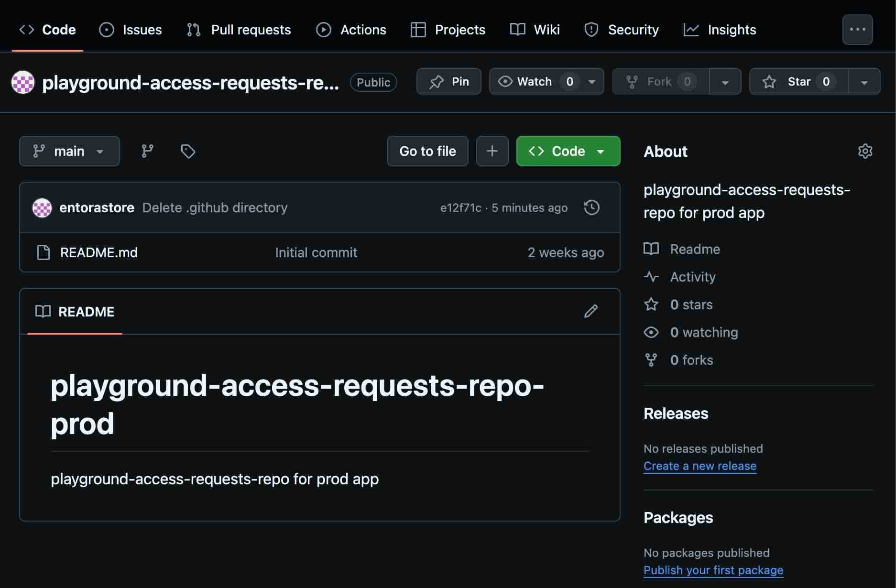
Task: Open the commit history clock icon
Action: coord(591,207)
